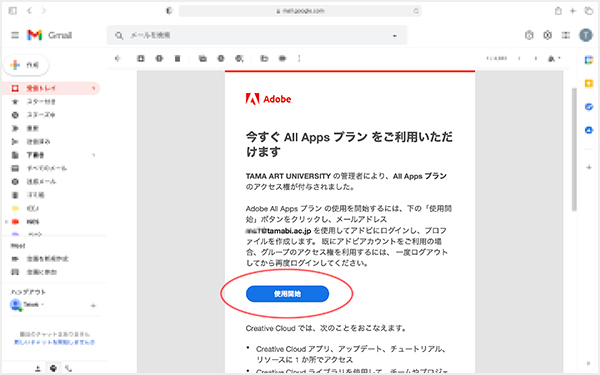Get add-ons with side panel plus
Screen dimensions: 600x375
[x=589, y=168]
